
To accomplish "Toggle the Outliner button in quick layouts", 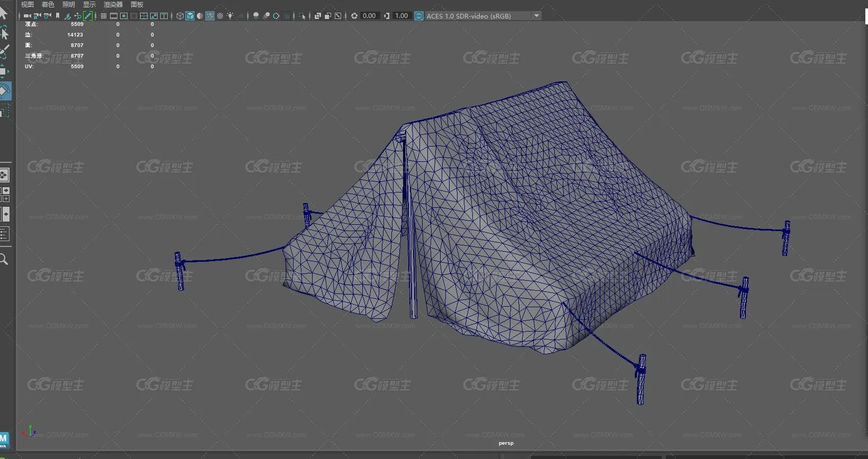I will (4, 234).
